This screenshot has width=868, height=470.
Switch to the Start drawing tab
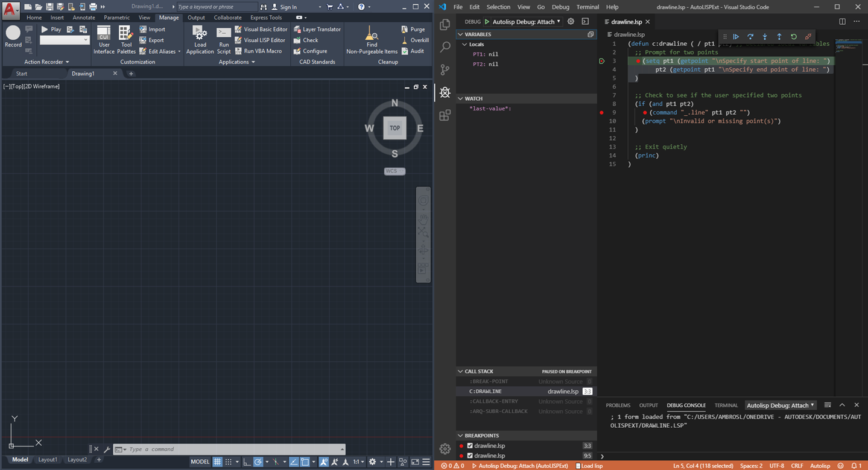pyautogui.click(x=22, y=74)
